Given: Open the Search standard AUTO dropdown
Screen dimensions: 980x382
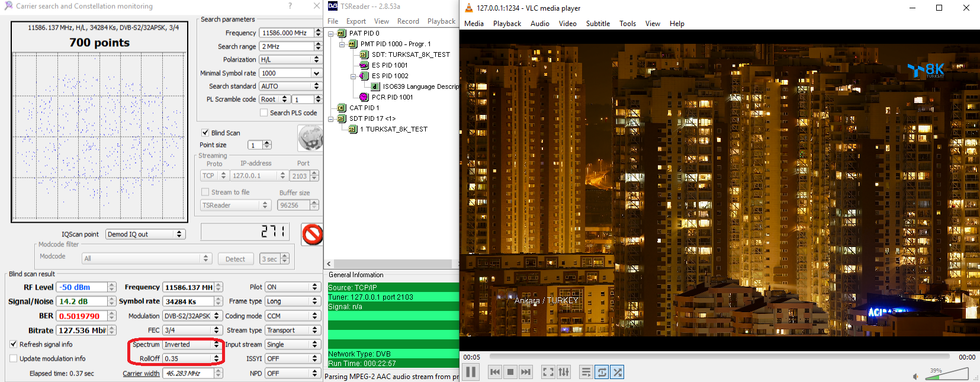Looking at the screenshot, I should (290, 86).
